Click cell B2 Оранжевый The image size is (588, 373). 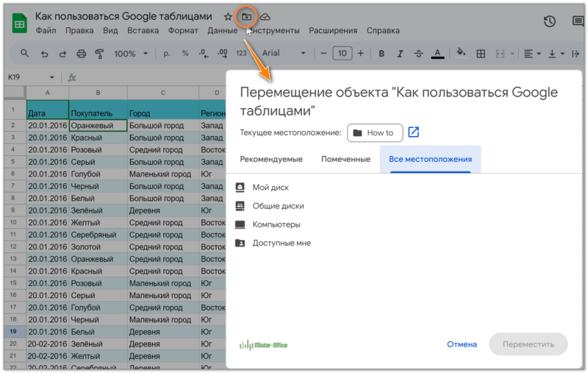98,125
